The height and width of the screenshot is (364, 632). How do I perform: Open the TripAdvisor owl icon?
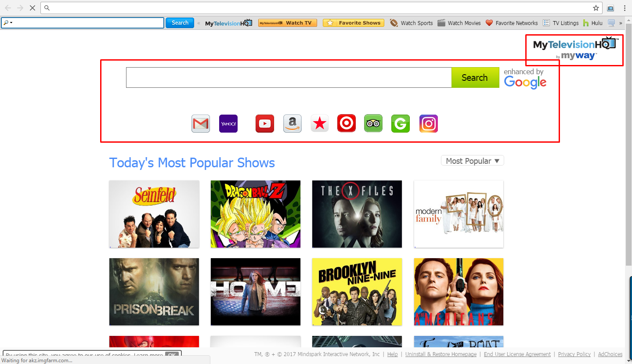[373, 124]
